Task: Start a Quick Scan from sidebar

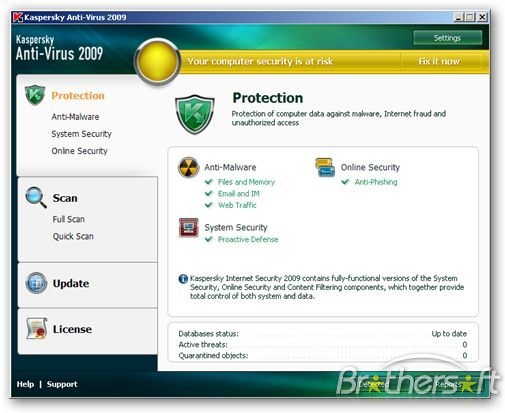Action: coord(73,236)
